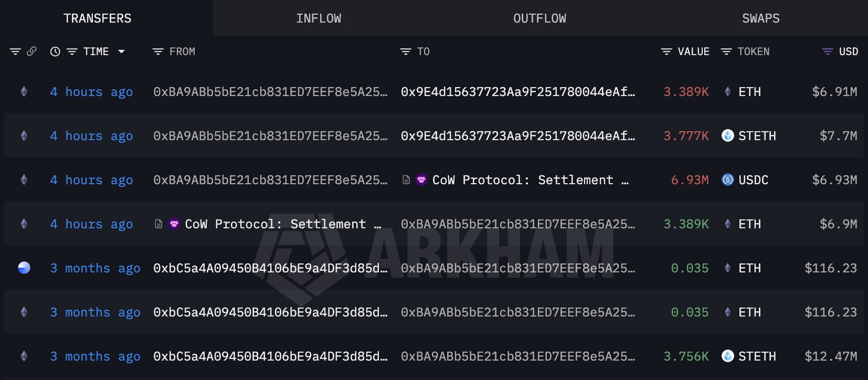The height and width of the screenshot is (380, 868).
Task: Click the 4 hours ago timestamp link in the first row
Action: 91,92
